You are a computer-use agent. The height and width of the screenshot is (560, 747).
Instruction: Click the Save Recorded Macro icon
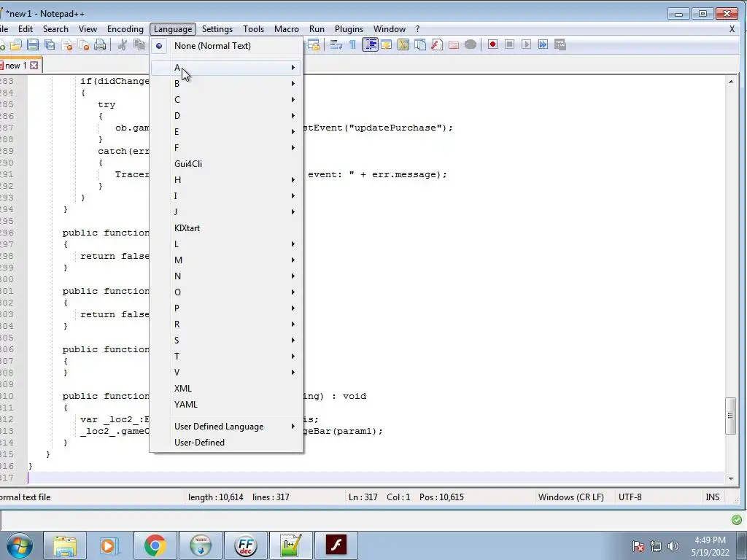pyautogui.click(x=560, y=44)
